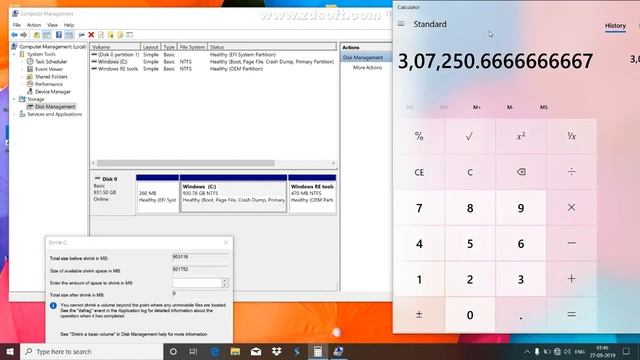Click the MS memory store button
This screenshot has width=640, height=360.
tap(544, 107)
